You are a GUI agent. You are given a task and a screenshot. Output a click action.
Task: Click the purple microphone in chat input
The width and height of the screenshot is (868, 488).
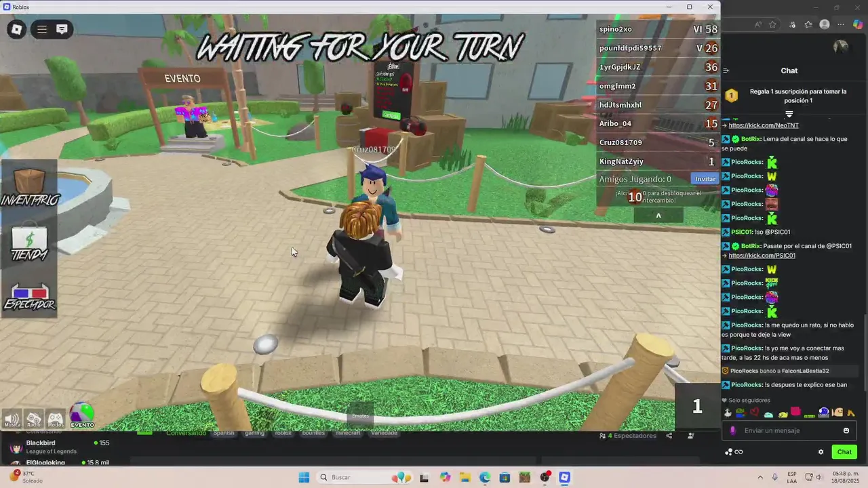(x=732, y=430)
